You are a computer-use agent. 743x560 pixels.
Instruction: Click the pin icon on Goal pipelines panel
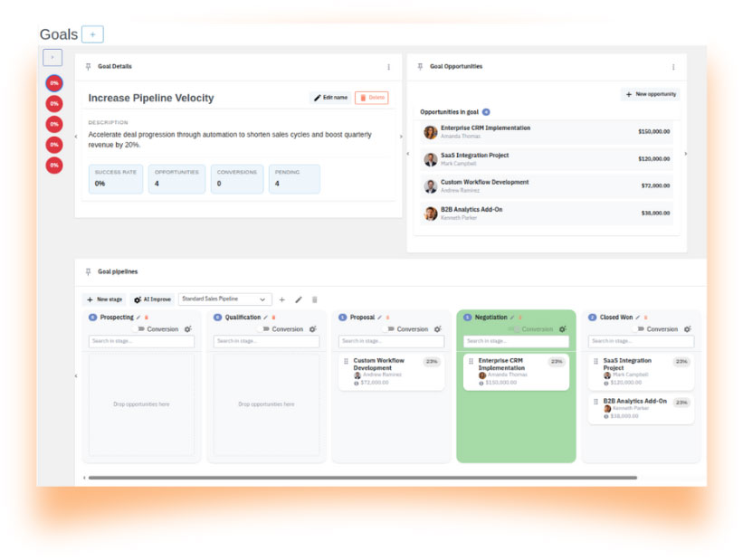[88, 271]
